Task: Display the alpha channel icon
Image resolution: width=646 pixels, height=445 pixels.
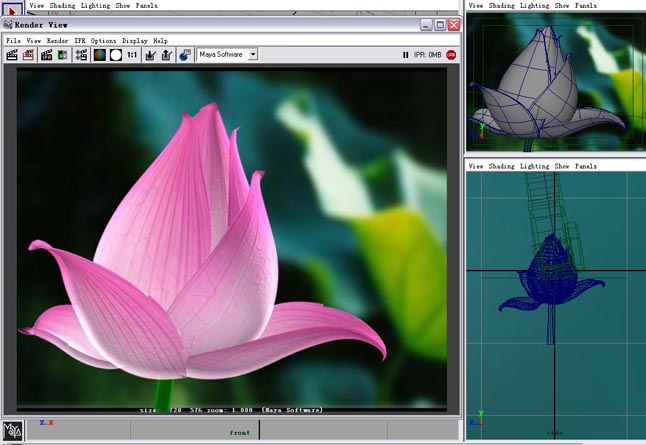Action: tap(116, 55)
